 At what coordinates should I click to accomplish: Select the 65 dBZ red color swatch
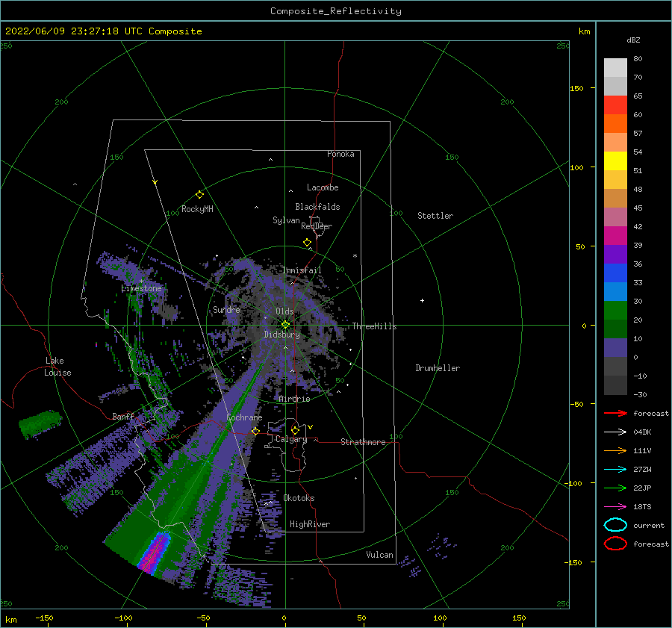point(615,105)
